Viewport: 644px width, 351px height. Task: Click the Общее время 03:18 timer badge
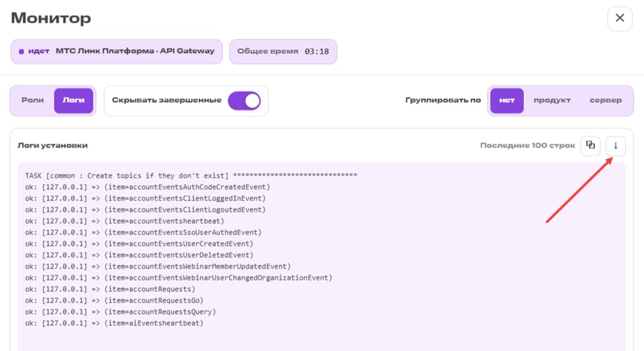click(x=283, y=51)
